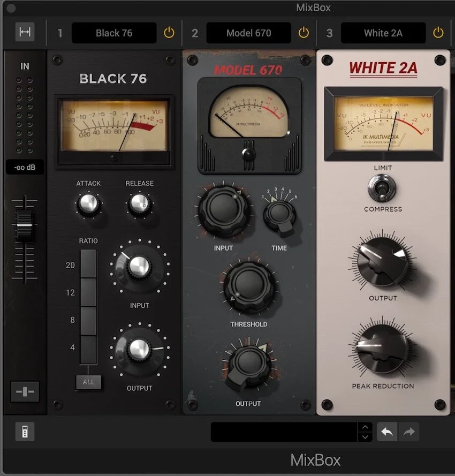Click the Black 76 Output knob

pyautogui.click(x=140, y=349)
